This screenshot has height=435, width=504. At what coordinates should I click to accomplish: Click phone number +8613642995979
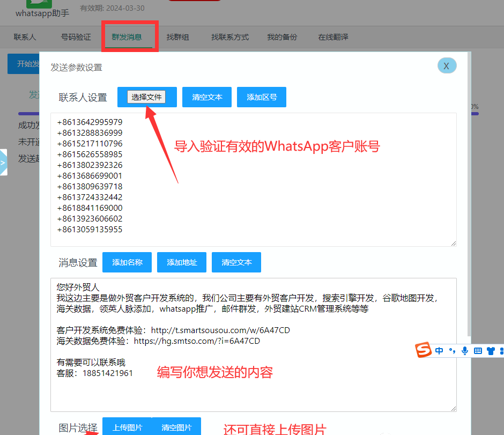tap(90, 122)
